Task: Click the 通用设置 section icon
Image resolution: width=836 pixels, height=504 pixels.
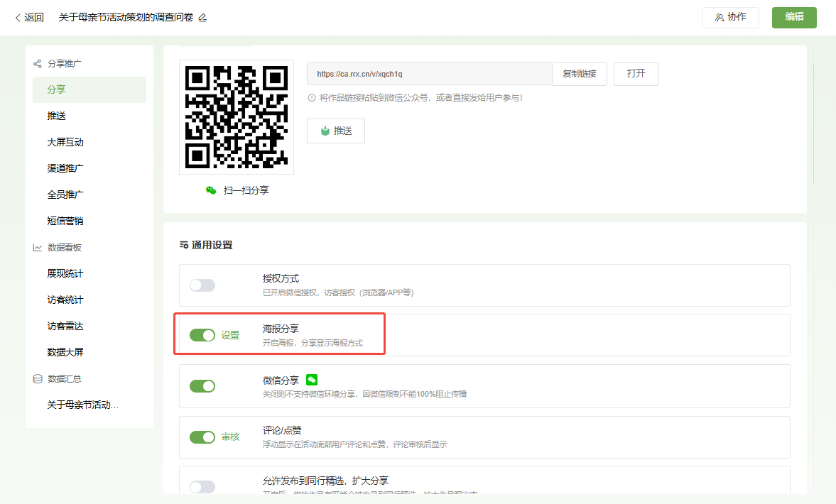Action: pyautogui.click(x=184, y=245)
